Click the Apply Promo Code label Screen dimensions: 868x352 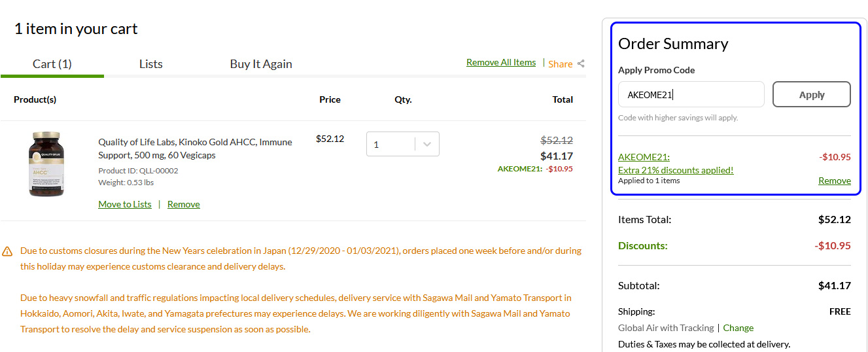(657, 70)
